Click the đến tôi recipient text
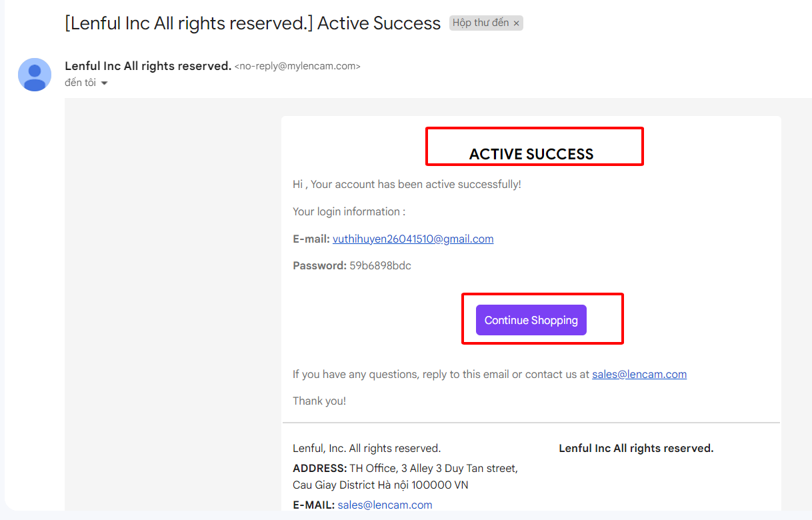The height and width of the screenshot is (520, 812). coord(81,83)
